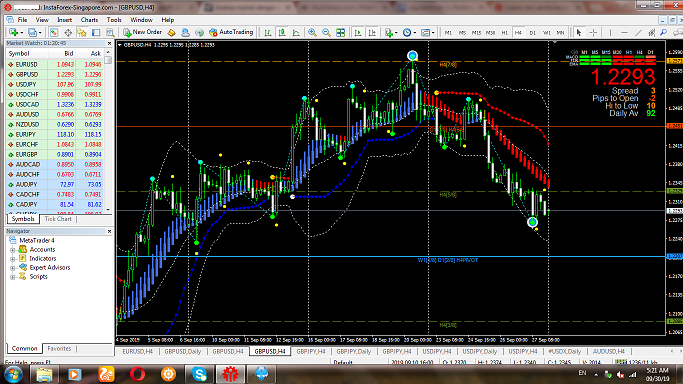This screenshot has width=683, height=384.
Task: Enable chart Auto Scroll icon
Action: (358, 33)
